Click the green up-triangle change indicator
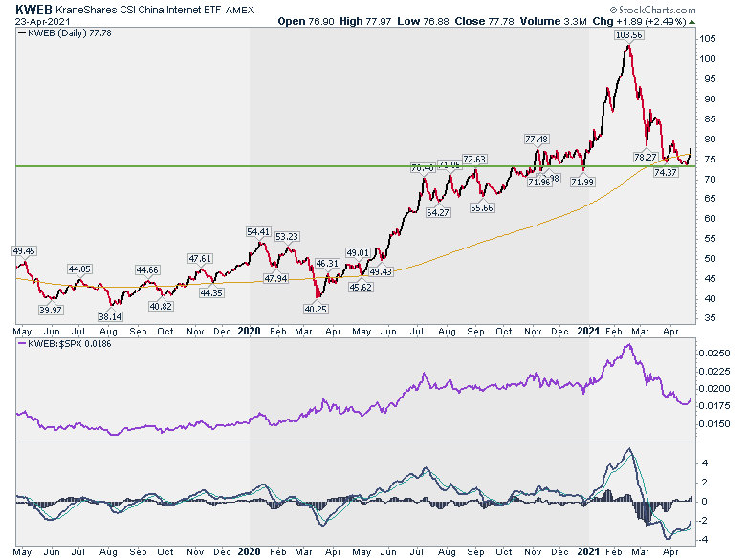 (x=691, y=22)
